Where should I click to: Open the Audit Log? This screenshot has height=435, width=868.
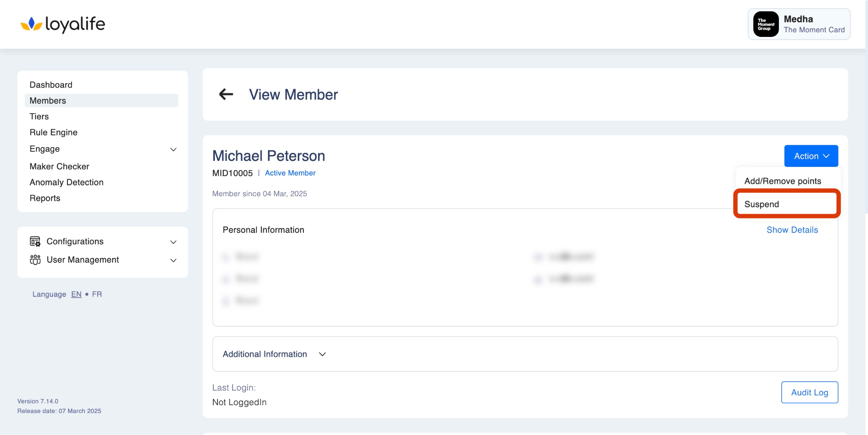pos(809,392)
